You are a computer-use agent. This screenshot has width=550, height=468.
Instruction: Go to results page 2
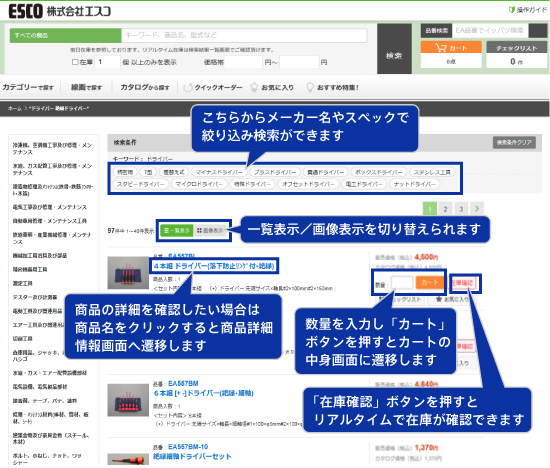[x=445, y=209]
